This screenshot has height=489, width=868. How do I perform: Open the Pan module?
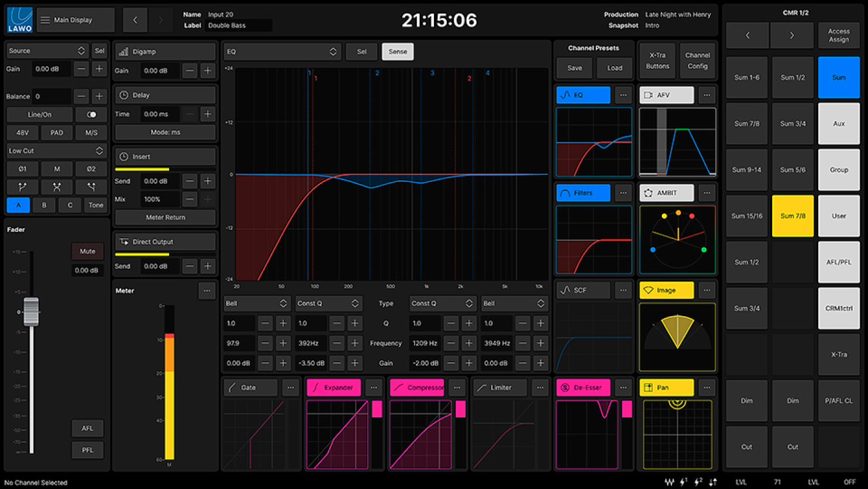click(666, 388)
